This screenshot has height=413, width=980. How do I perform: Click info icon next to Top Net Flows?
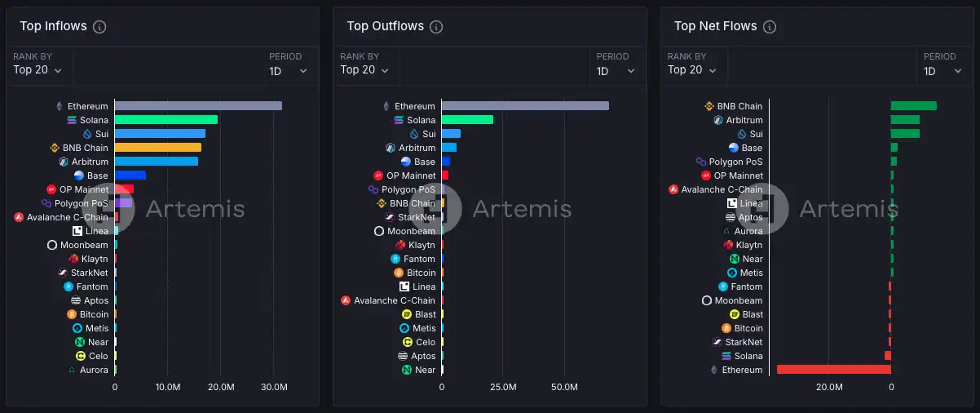click(769, 27)
